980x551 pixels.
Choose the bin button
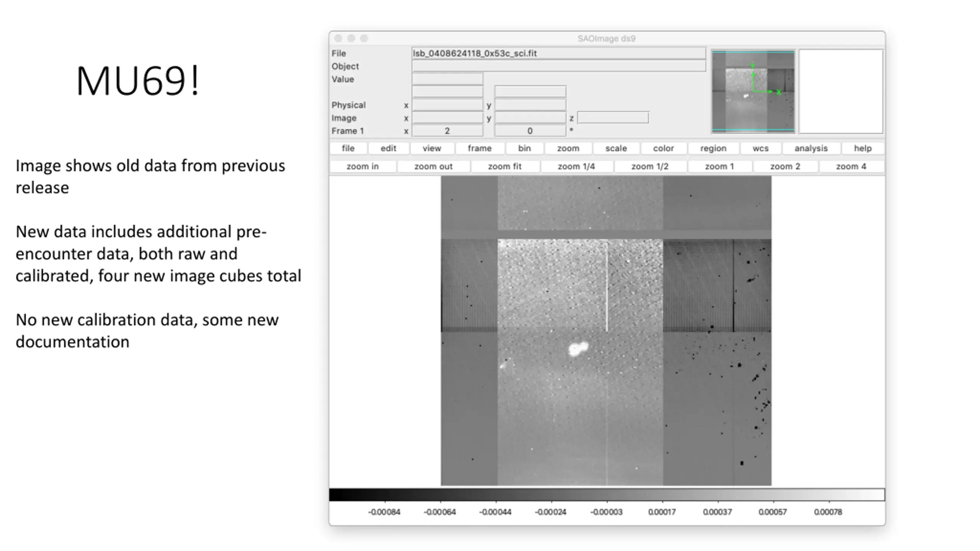[x=524, y=148]
